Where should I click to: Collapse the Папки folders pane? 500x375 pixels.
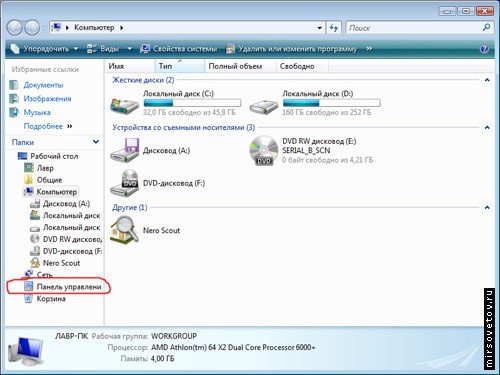coord(96,142)
